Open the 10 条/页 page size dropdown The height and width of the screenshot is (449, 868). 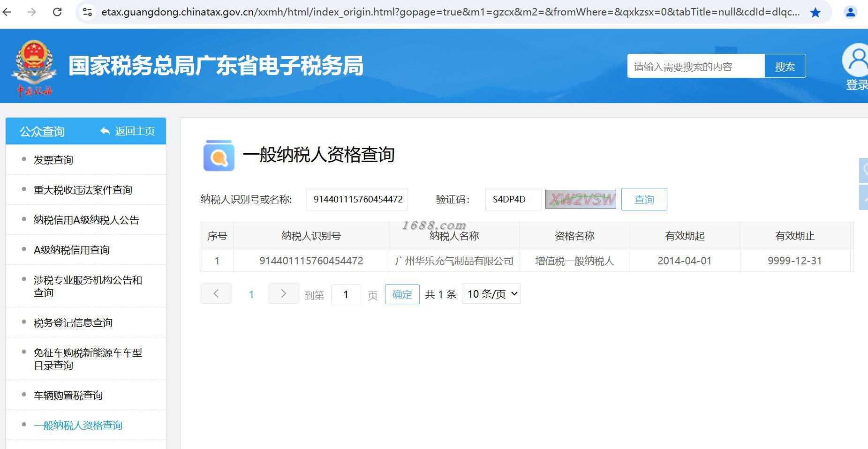491,294
